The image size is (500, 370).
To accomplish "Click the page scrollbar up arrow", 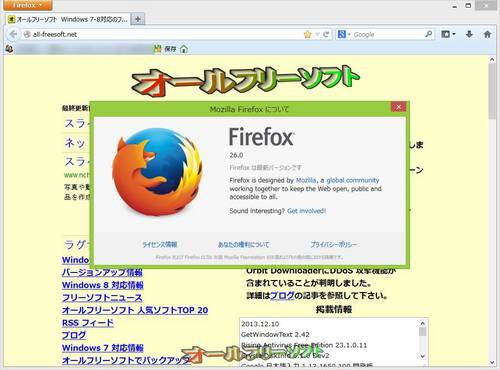I will tap(492, 60).
